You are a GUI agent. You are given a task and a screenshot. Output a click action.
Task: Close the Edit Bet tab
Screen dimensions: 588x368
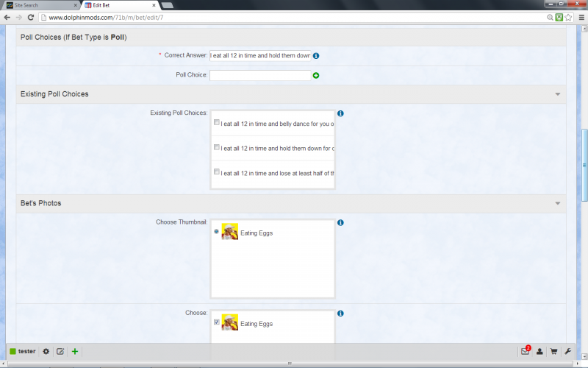pos(154,5)
